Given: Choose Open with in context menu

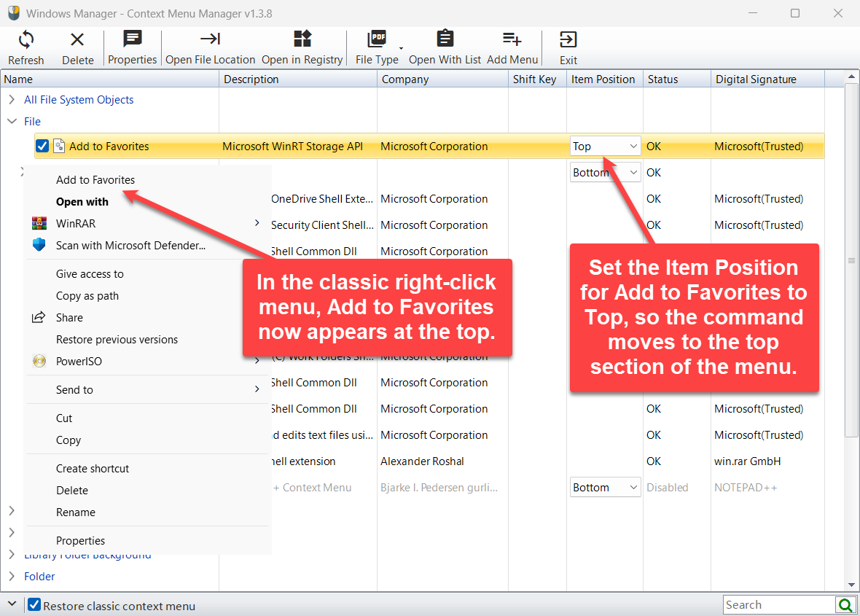Looking at the screenshot, I should (82, 202).
